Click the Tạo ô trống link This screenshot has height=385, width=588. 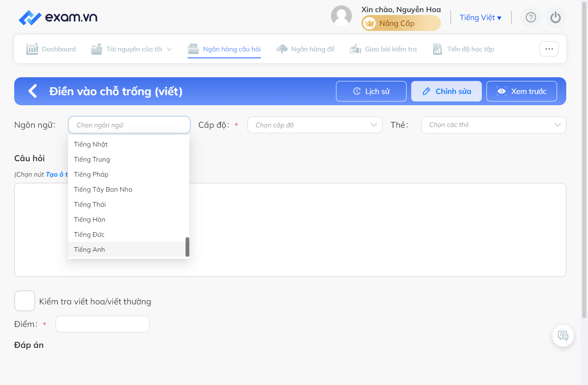pyautogui.click(x=57, y=175)
